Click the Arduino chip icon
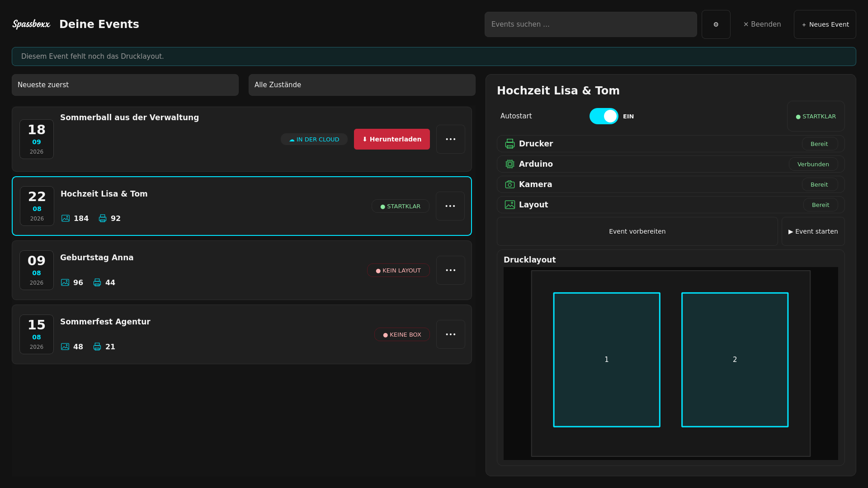The width and height of the screenshot is (868, 488). coord(510,164)
